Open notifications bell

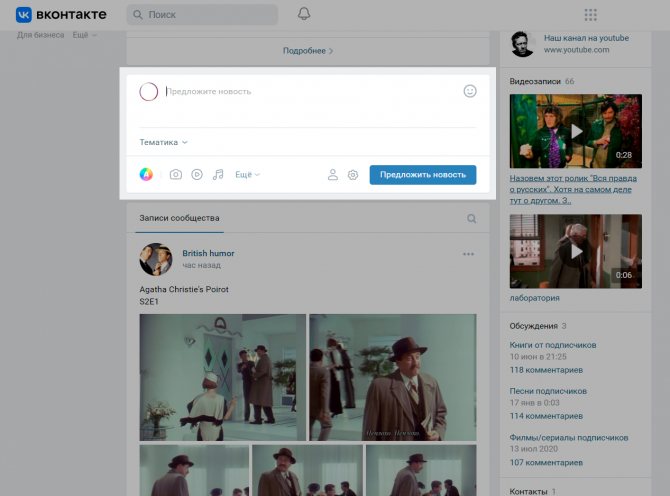[304, 14]
